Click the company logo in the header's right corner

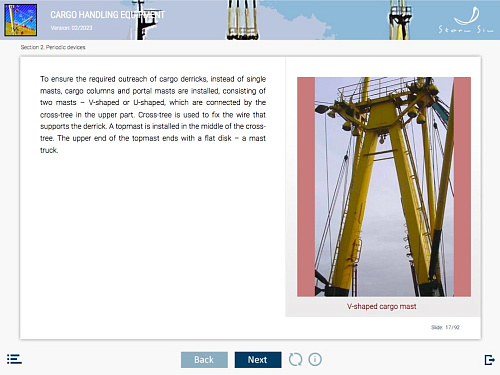[466, 20]
